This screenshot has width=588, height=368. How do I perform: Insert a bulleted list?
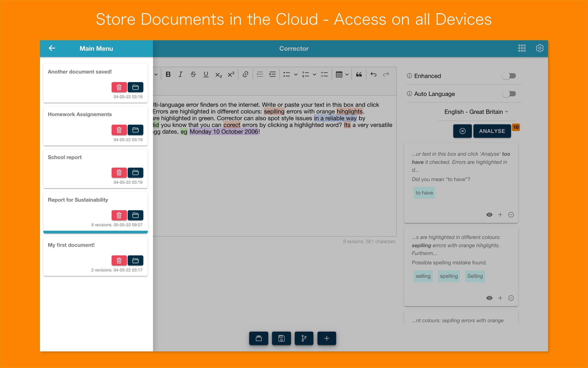[287, 75]
